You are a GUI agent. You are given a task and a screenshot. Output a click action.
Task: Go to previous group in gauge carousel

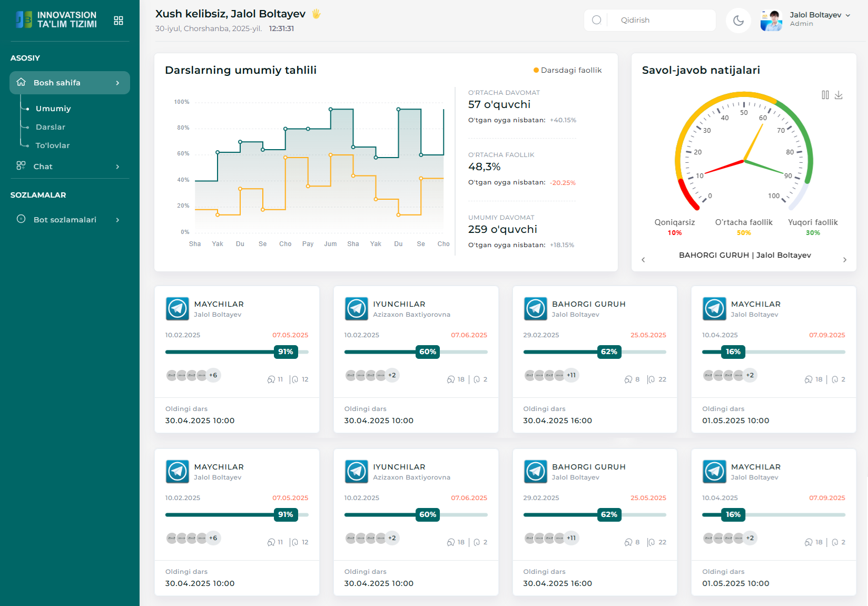(x=643, y=260)
